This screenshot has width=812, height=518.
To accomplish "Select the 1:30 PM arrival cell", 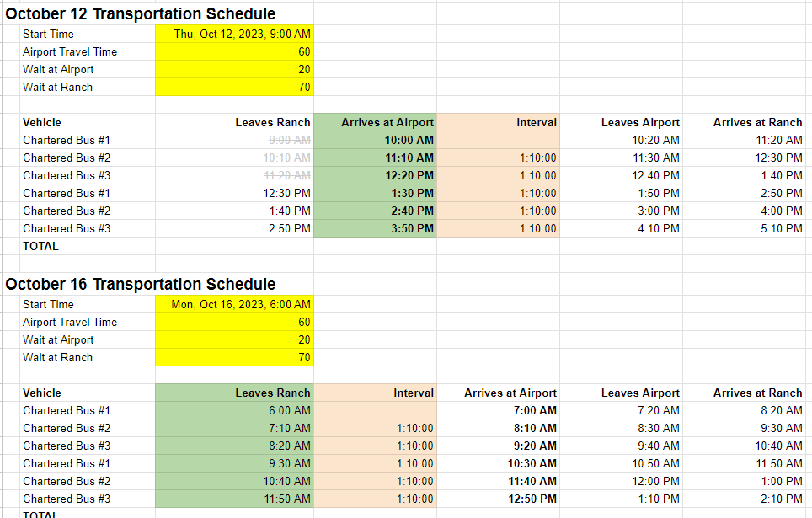I will pyautogui.click(x=376, y=193).
